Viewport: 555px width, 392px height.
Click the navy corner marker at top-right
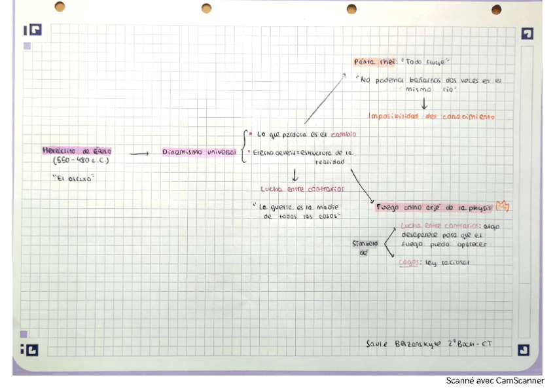(527, 33)
